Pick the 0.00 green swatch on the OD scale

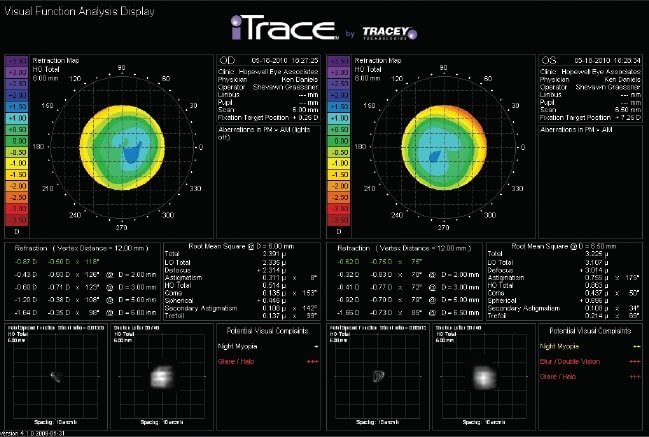[x=16, y=141]
